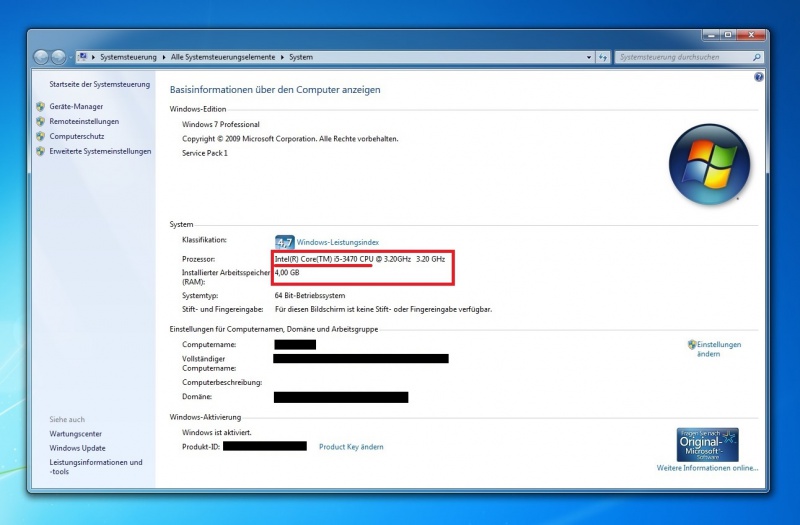Expand the arrow after Systemsteuerung breadcrumb
This screenshot has height=525, width=800.
164,57
